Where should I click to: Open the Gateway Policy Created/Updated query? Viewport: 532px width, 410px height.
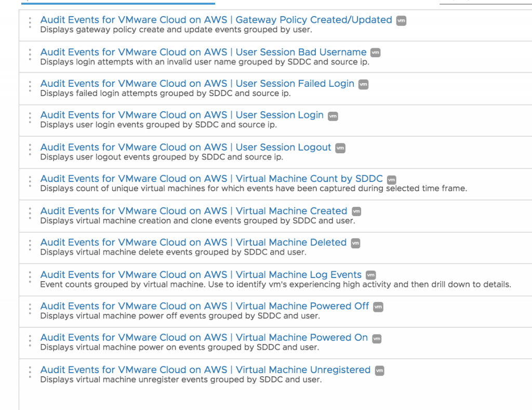pos(216,20)
